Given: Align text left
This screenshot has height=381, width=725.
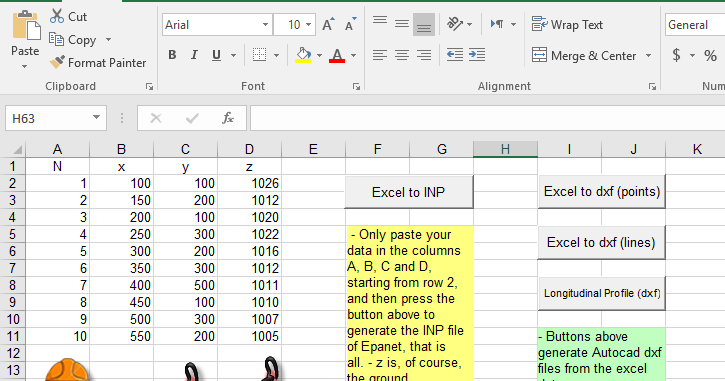Looking at the screenshot, I should (x=380, y=55).
